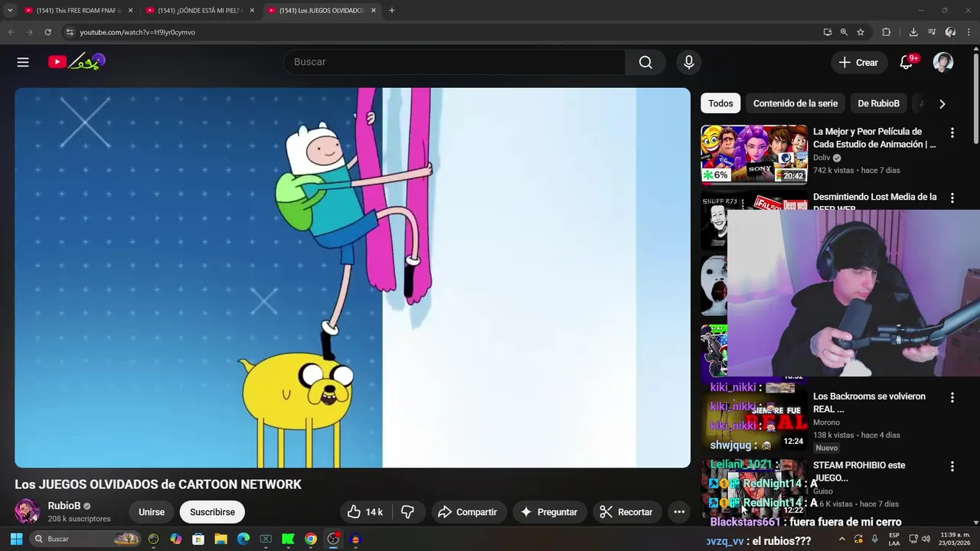Click the Crear button
The image size is (980, 551).
pyautogui.click(x=859, y=63)
